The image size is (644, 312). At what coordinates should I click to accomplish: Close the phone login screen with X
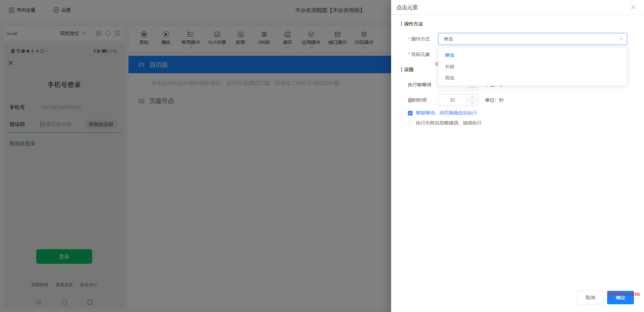[x=11, y=63]
